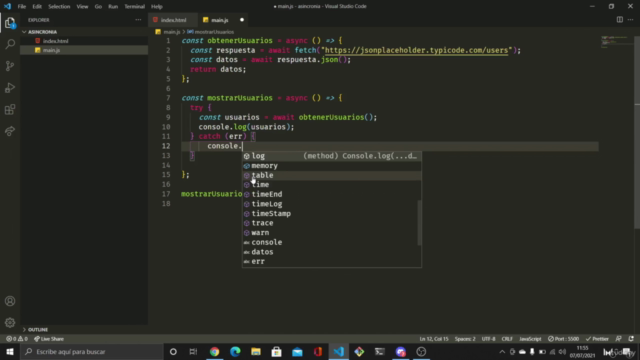Open Run and Debug view

pyautogui.click(x=10, y=87)
